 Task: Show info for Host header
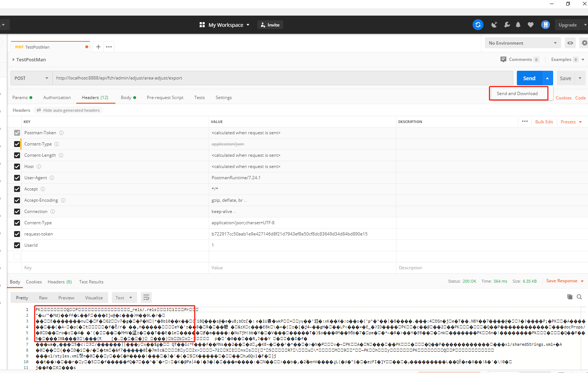(39, 167)
